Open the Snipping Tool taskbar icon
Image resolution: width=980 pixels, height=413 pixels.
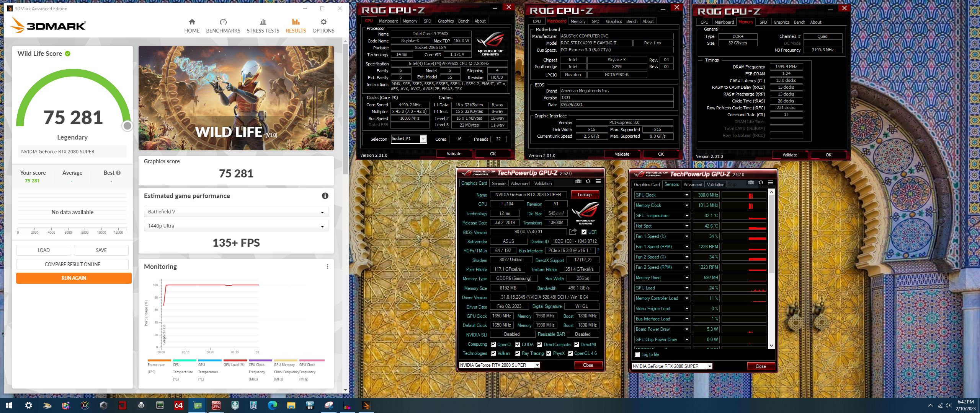coord(329,405)
